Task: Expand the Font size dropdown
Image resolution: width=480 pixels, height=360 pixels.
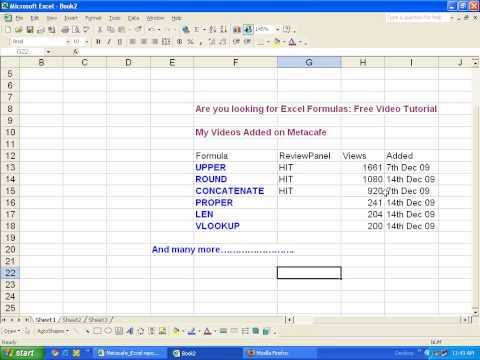Action: tap(87, 42)
